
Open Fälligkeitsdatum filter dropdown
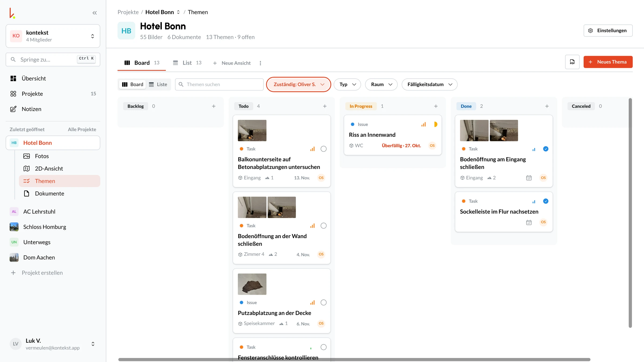pos(429,84)
